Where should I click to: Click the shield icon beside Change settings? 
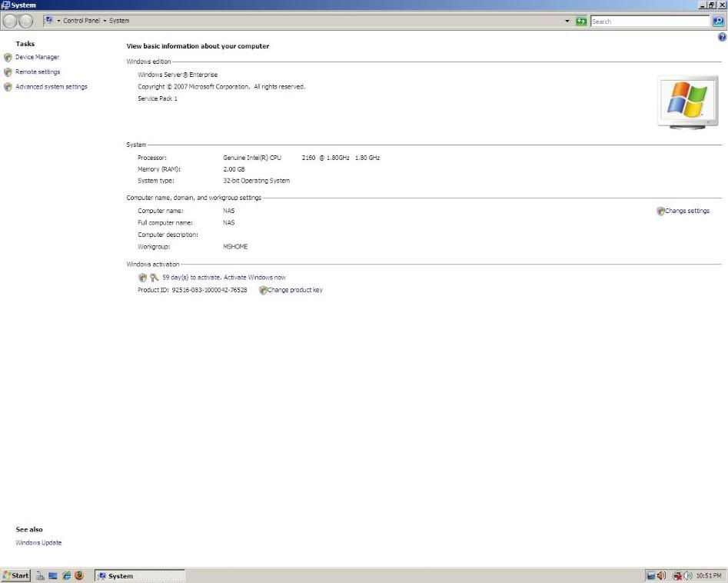pyautogui.click(x=660, y=212)
